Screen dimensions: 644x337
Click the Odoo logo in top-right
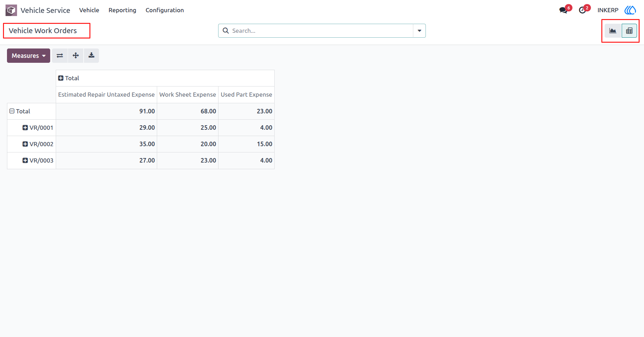tap(630, 10)
